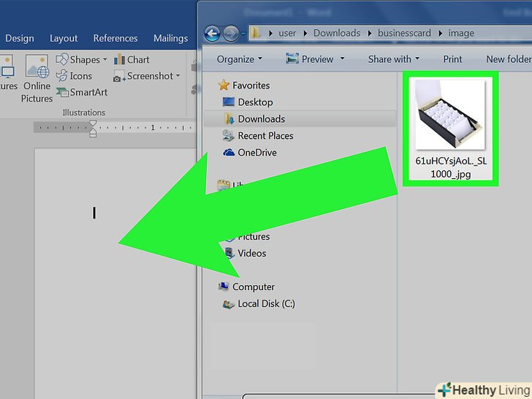Image resolution: width=532 pixels, height=399 pixels.
Task: Select Recent Places in the navigation pane
Action: tap(258, 136)
